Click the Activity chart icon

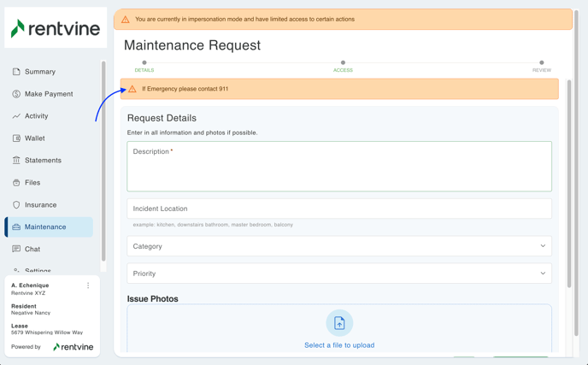16,116
